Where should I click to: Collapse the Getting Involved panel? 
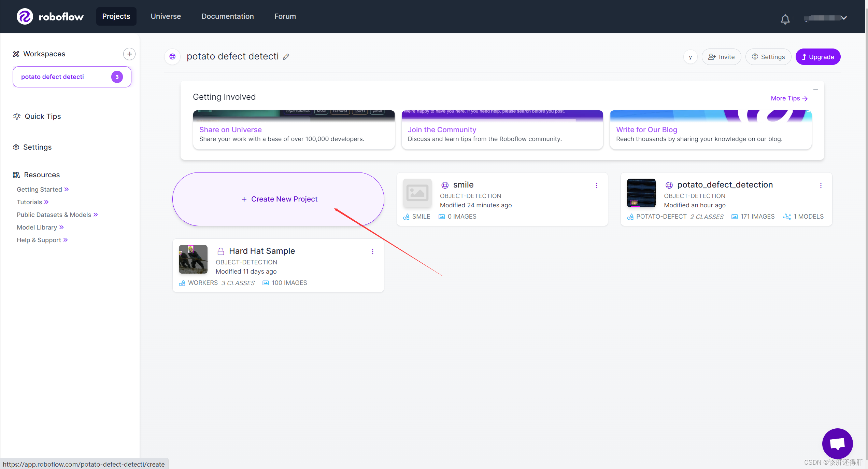click(816, 89)
